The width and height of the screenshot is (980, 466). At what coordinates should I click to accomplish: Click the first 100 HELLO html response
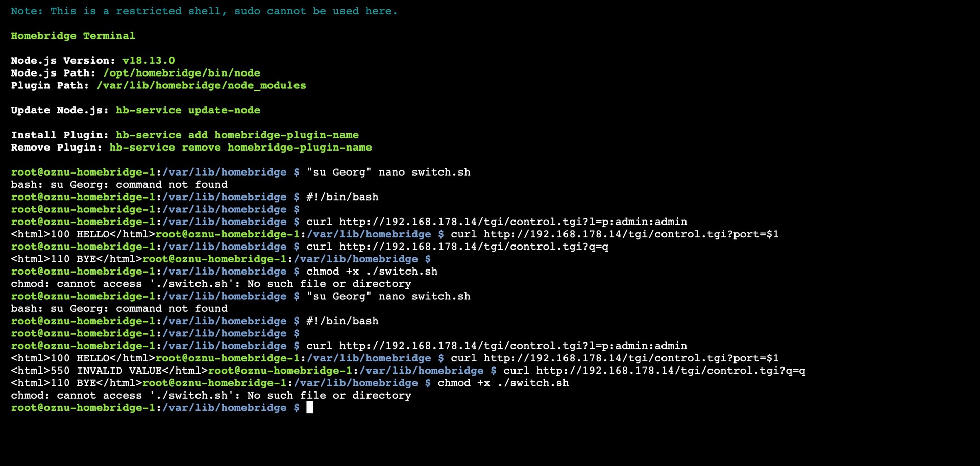click(83, 234)
